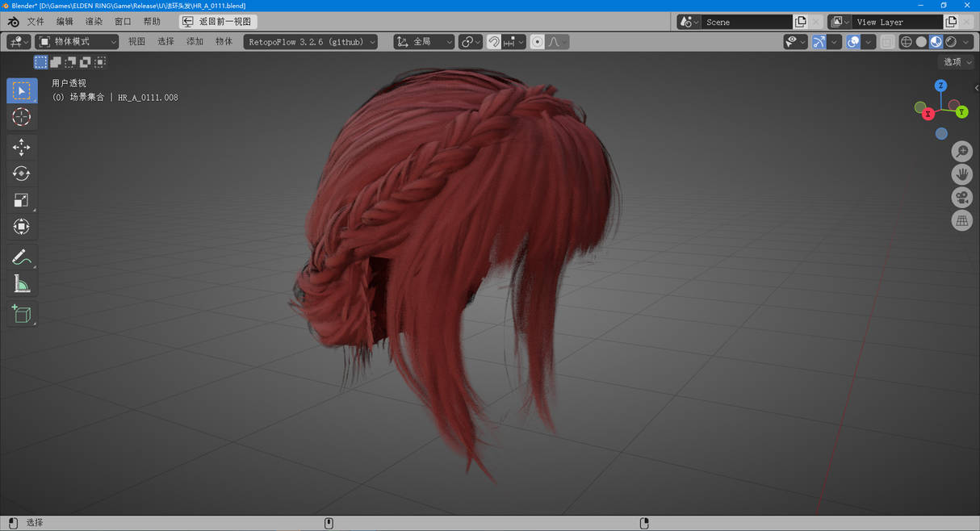Open the 全局 transform orientation dropdown

click(424, 42)
